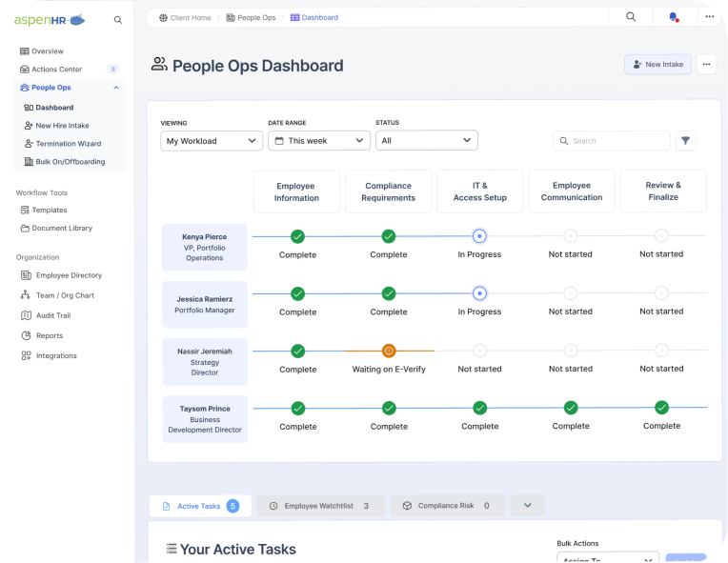Viewport: 728px width, 563px height.
Task: Go to Client Home breadcrumb
Action: (184, 17)
